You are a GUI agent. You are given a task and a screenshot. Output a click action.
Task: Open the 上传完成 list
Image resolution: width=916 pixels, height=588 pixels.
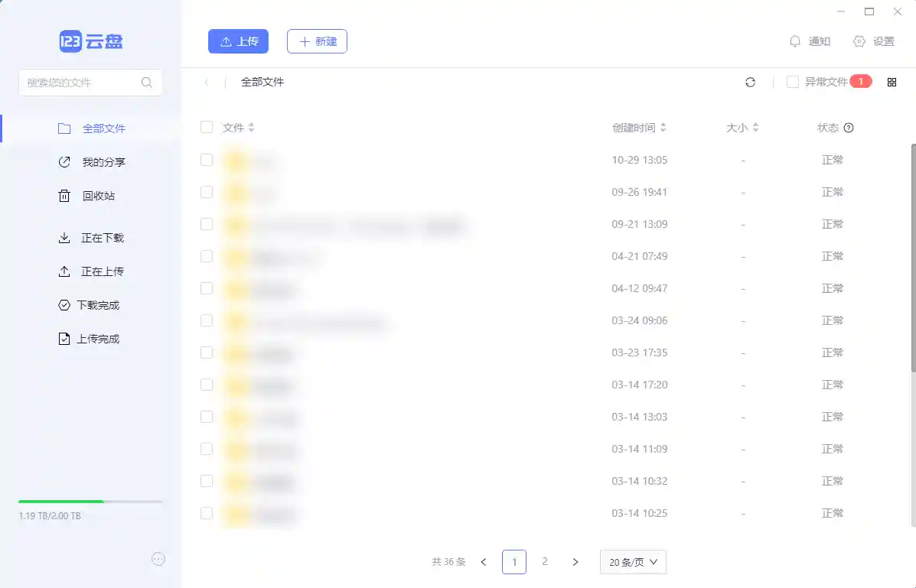89,339
